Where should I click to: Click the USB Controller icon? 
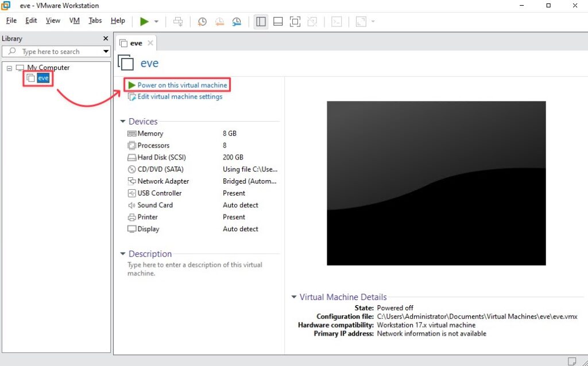pyautogui.click(x=131, y=193)
